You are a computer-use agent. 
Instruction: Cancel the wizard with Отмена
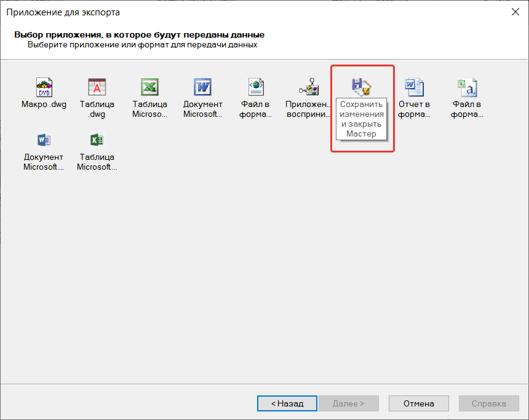(419, 403)
